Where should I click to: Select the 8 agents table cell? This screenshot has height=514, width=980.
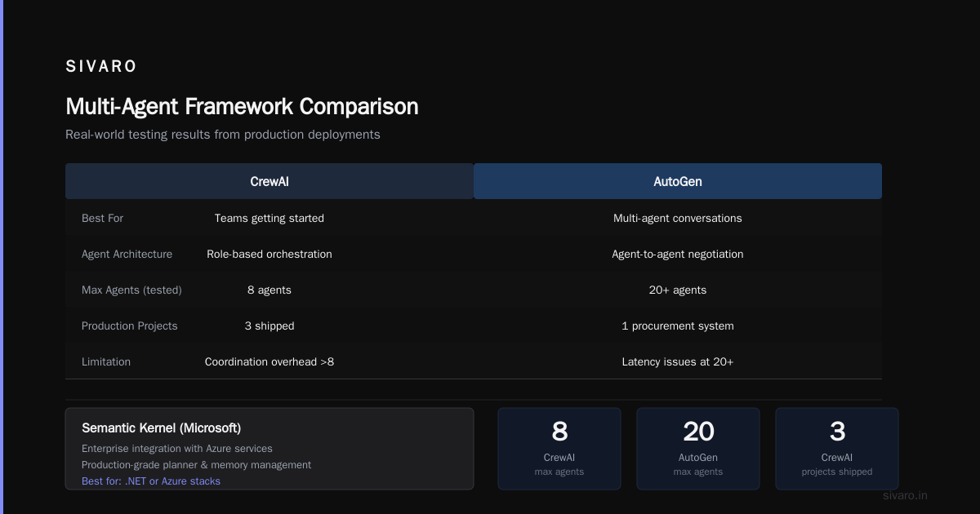(x=269, y=290)
